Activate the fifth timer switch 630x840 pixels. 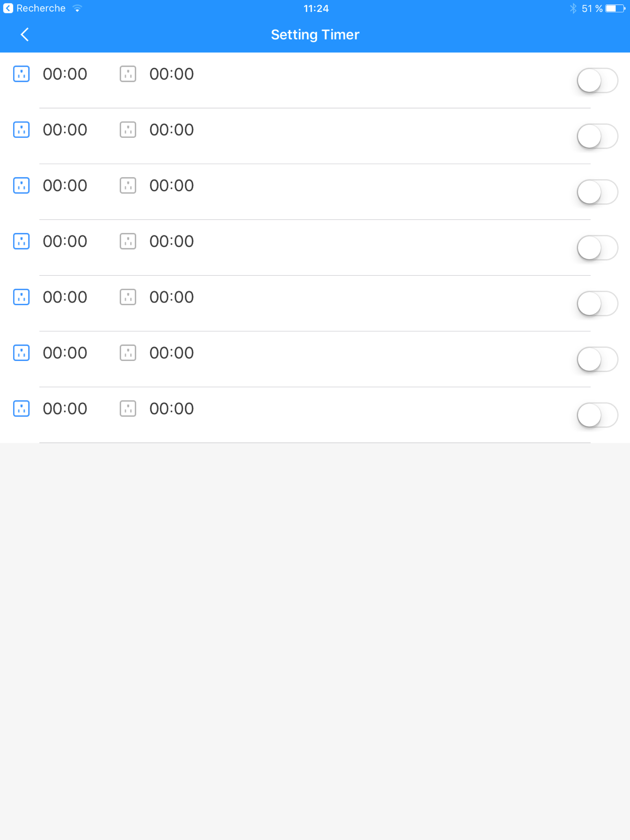597,303
